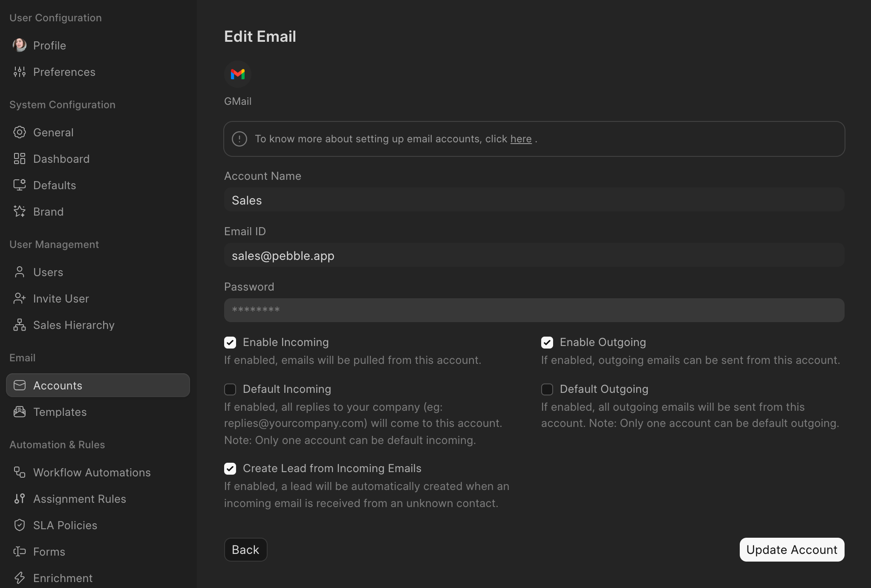Check the Default Outgoing checkbox

[x=547, y=389]
